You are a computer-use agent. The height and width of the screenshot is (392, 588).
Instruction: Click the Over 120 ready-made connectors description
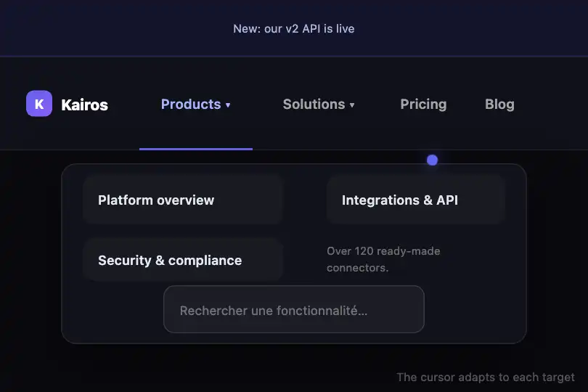[x=383, y=259]
